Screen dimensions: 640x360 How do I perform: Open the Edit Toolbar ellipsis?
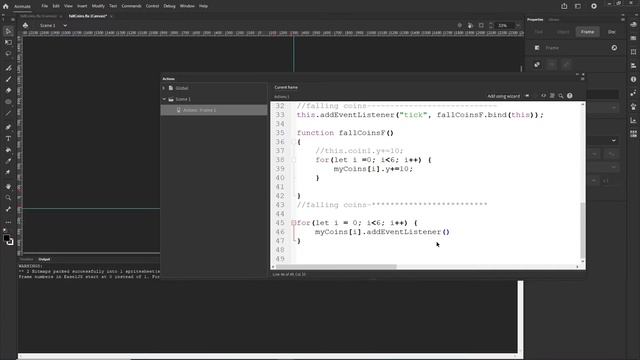coord(8,222)
